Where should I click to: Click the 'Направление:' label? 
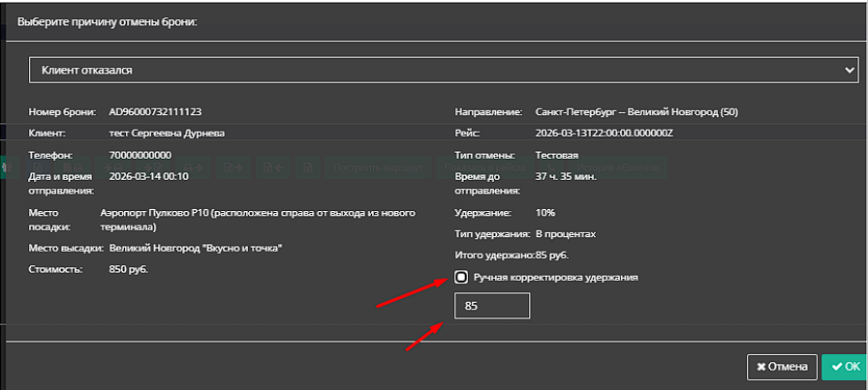(489, 112)
